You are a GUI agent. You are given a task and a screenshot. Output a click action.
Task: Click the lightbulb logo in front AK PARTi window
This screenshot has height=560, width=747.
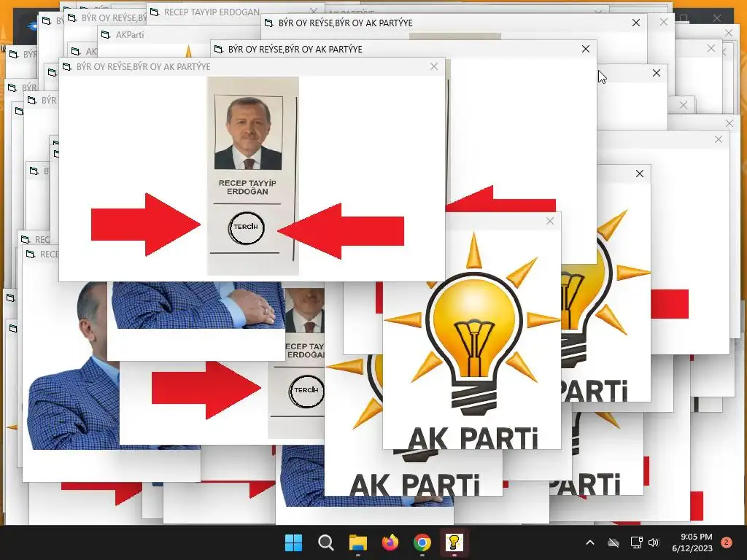point(473,324)
